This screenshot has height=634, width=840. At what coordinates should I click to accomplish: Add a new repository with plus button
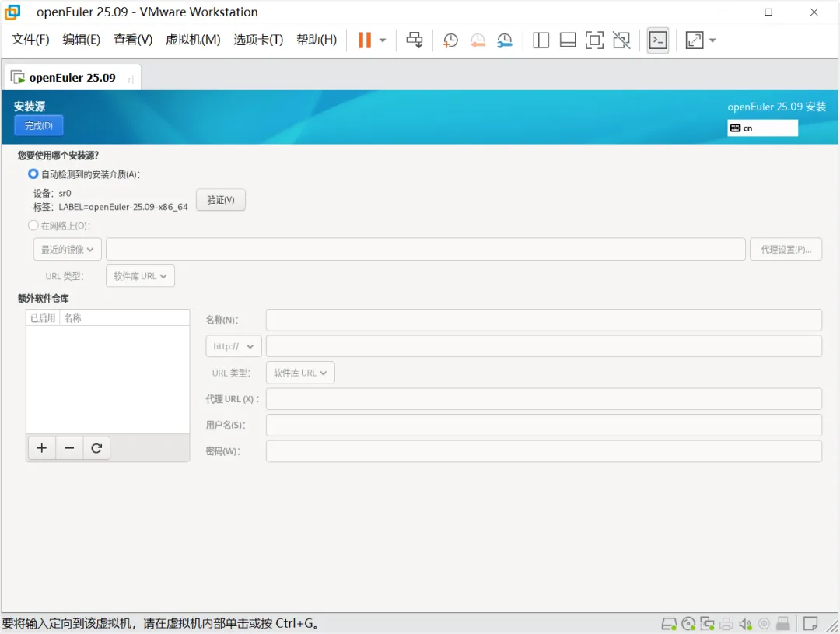point(42,448)
